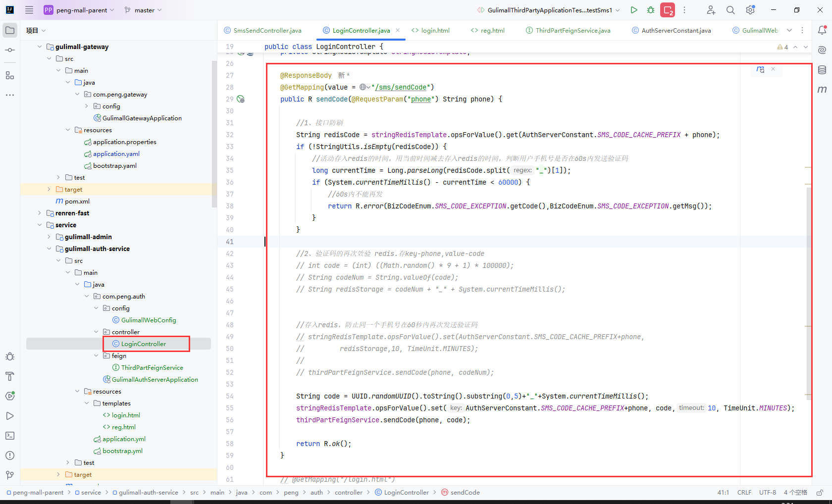The width and height of the screenshot is (832, 504).
Task: Switch to ThirdPartFeignService.java tab
Action: coord(568,30)
